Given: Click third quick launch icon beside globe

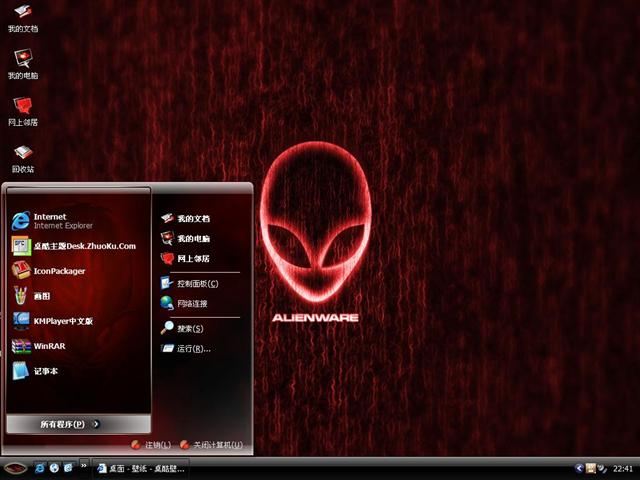Looking at the screenshot, I should pyautogui.click(x=68, y=468).
